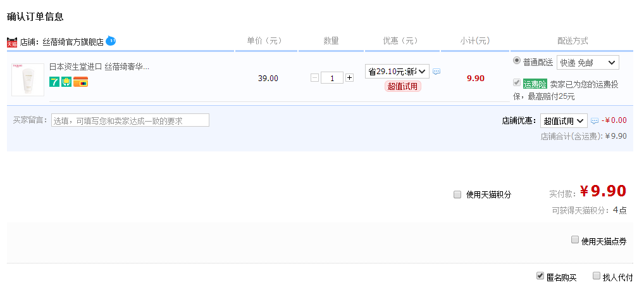Open 店铺优惠 超值试用 dropdown
This screenshot has height=299, width=644.
pos(564,121)
